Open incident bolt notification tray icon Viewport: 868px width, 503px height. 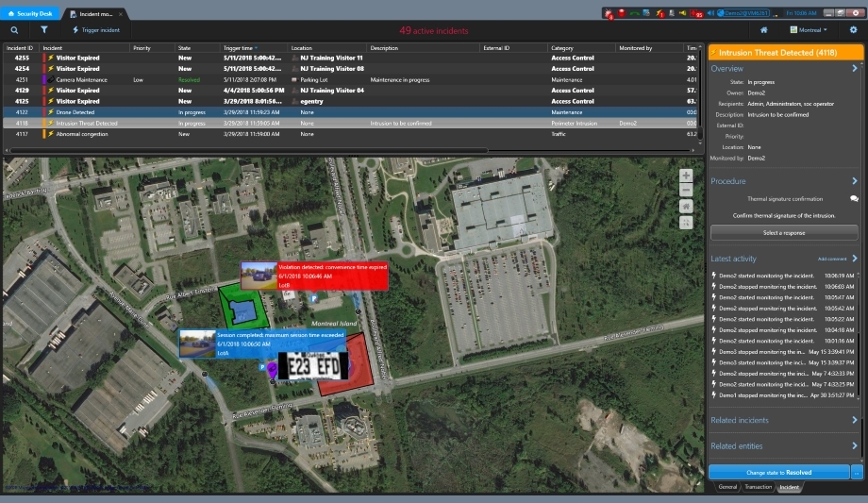pyautogui.click(x=659, y=13)
